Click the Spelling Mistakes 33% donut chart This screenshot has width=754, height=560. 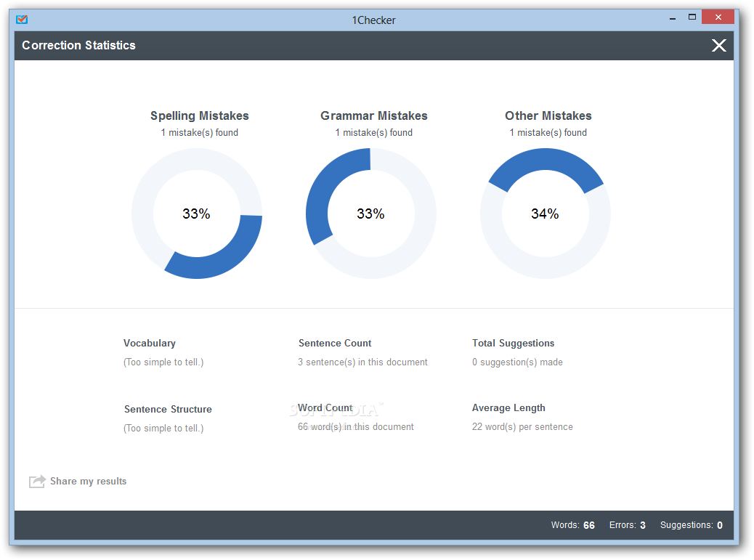pos(197,214)
